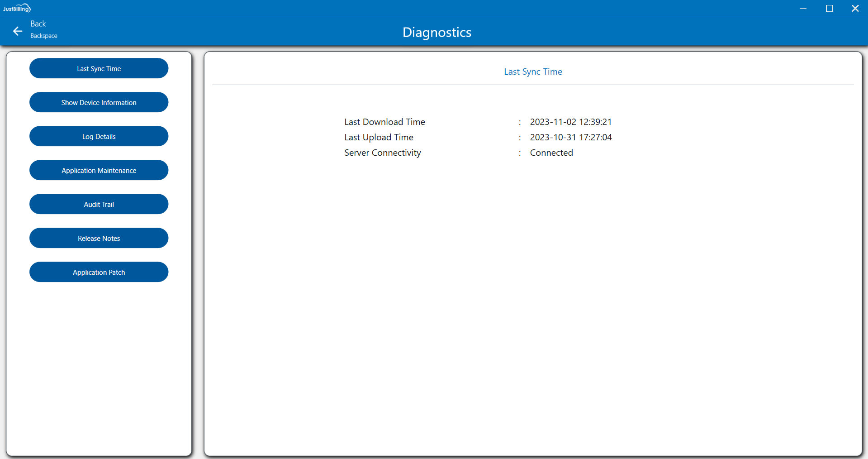This screenshot has width=868, height=459.
Task: Open Log Details
Action: (99, 136)
